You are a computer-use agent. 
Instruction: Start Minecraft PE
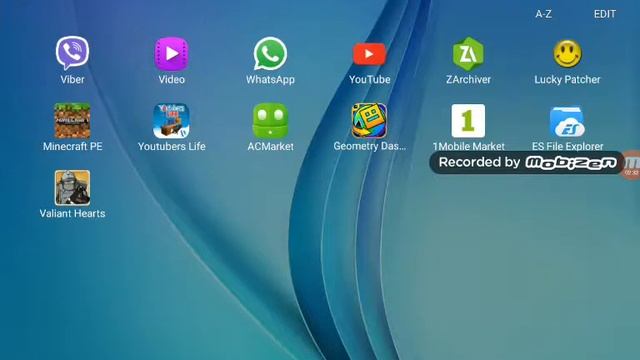click(72, 120)
